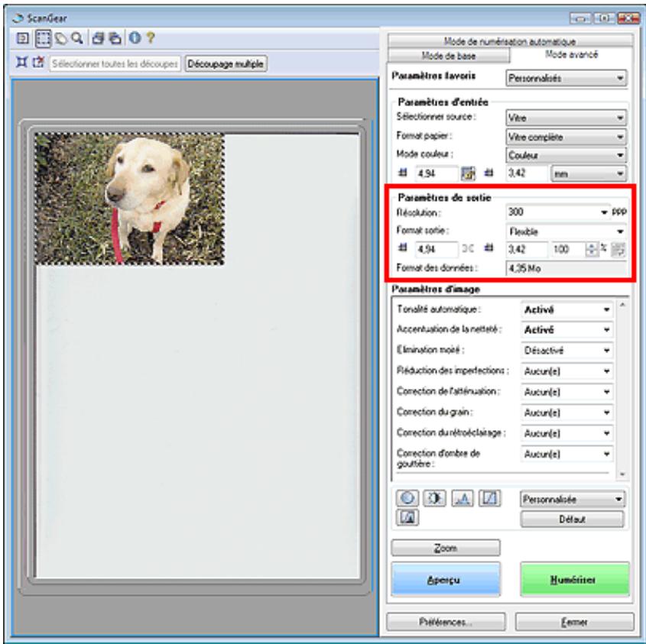Open the Accentuation de la netteté dropdown
The height and width of the screenshot is (644, 646).
pos(567,330)
